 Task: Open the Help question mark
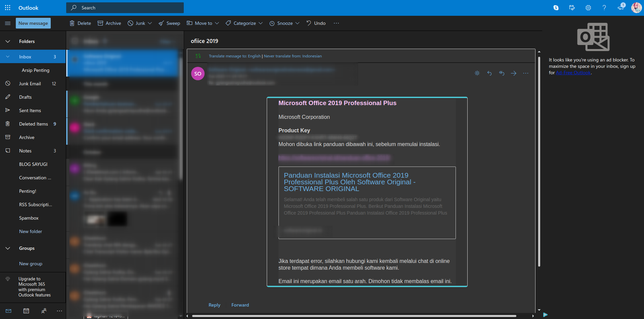click(604, 8)
